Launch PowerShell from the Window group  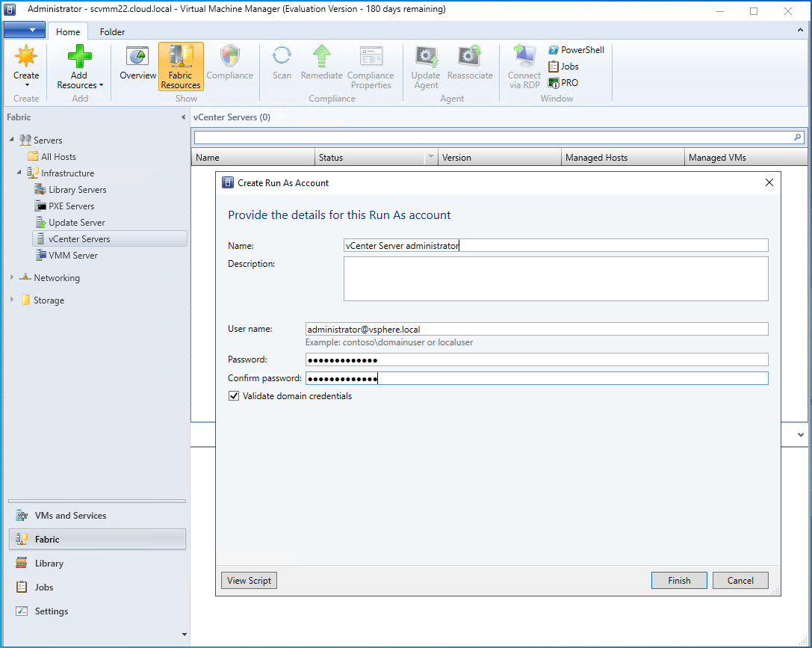point(576,50)
